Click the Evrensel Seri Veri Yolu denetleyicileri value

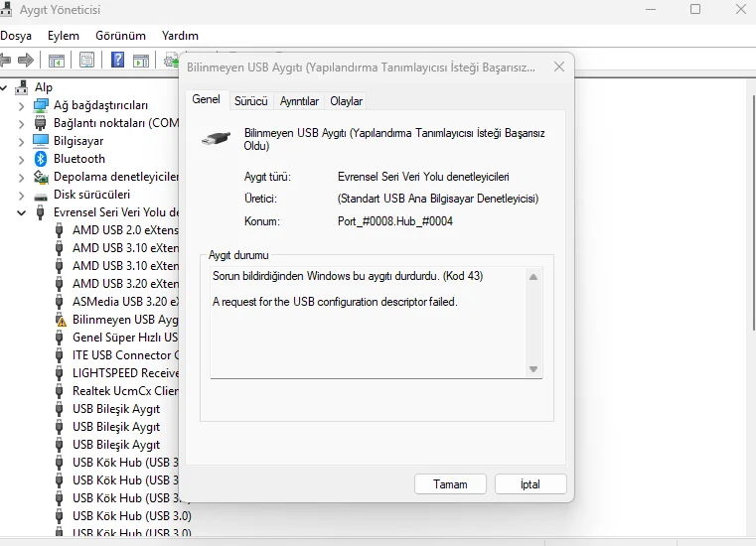point(423,177)
